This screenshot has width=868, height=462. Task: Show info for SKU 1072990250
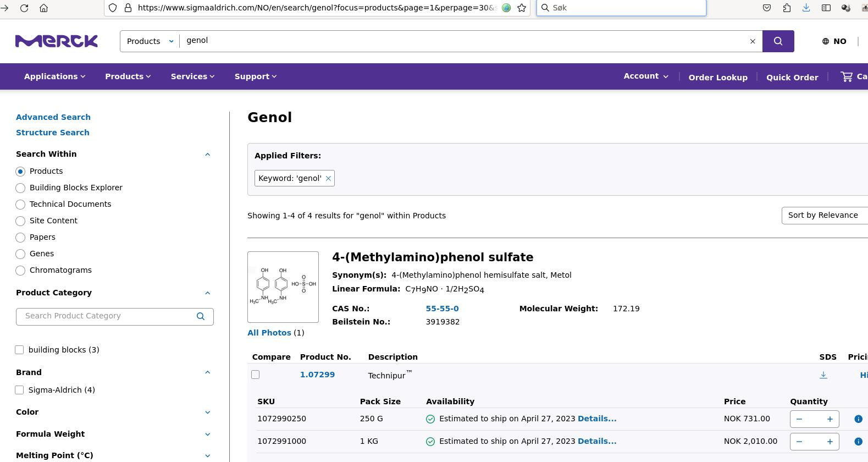tap(858, 419)
